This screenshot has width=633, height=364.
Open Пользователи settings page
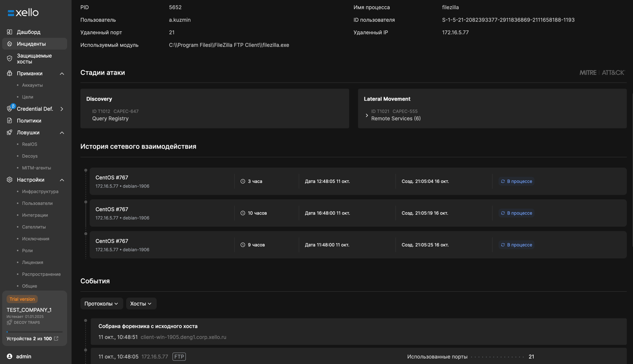(x=37, y=203)
